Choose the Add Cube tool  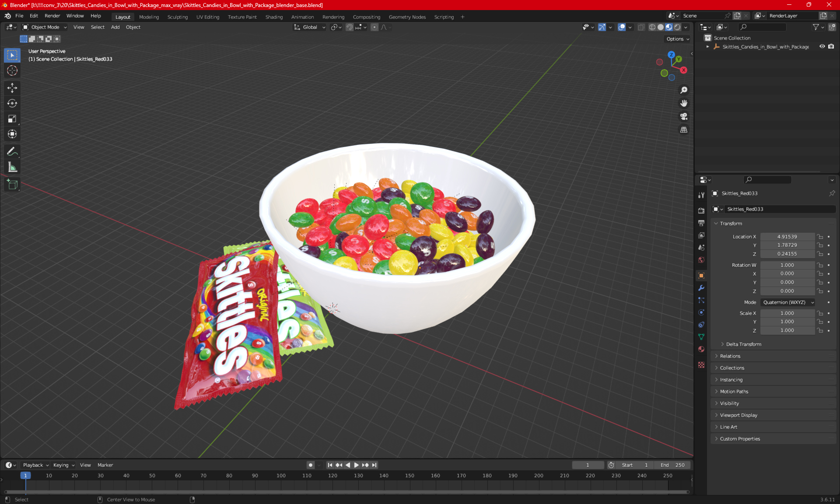tap(12, 185)
